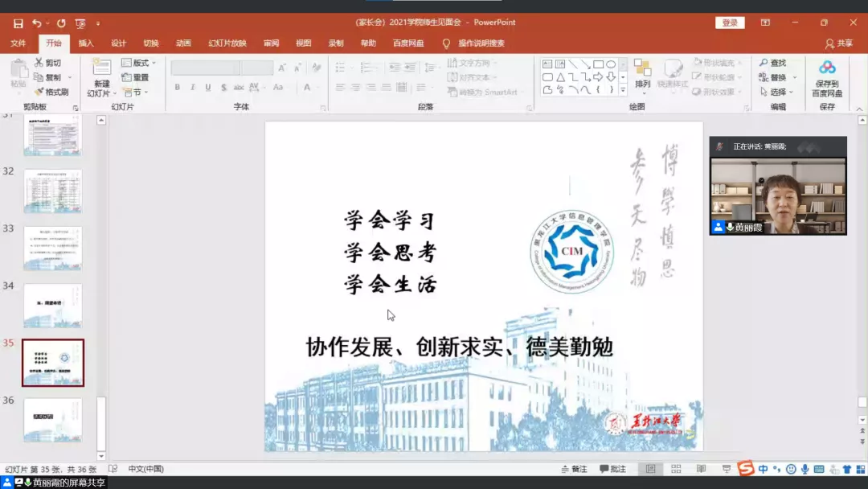Click the Sogou voice input microphone icon
This screenshot has width=868, height=489.
(x=805, y=469)
